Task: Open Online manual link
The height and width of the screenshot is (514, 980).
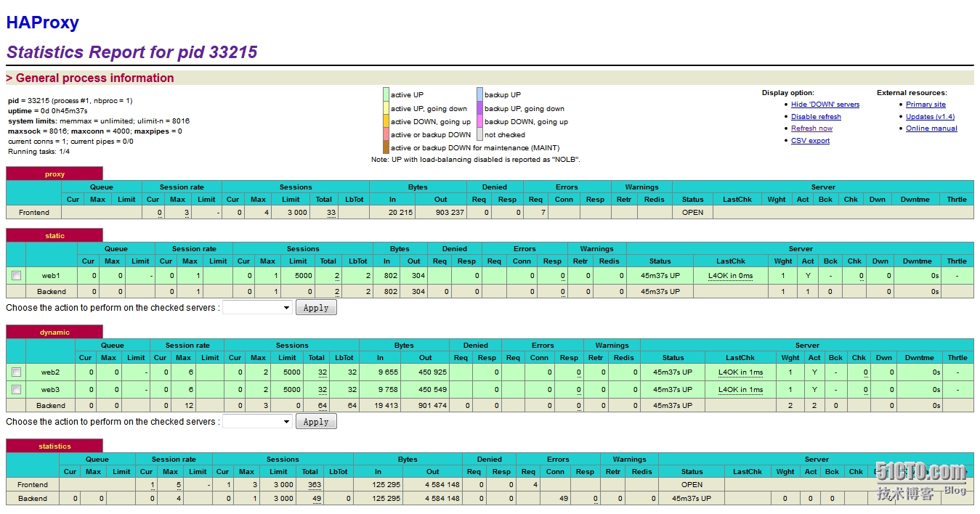Action: [x=931, y=128]
